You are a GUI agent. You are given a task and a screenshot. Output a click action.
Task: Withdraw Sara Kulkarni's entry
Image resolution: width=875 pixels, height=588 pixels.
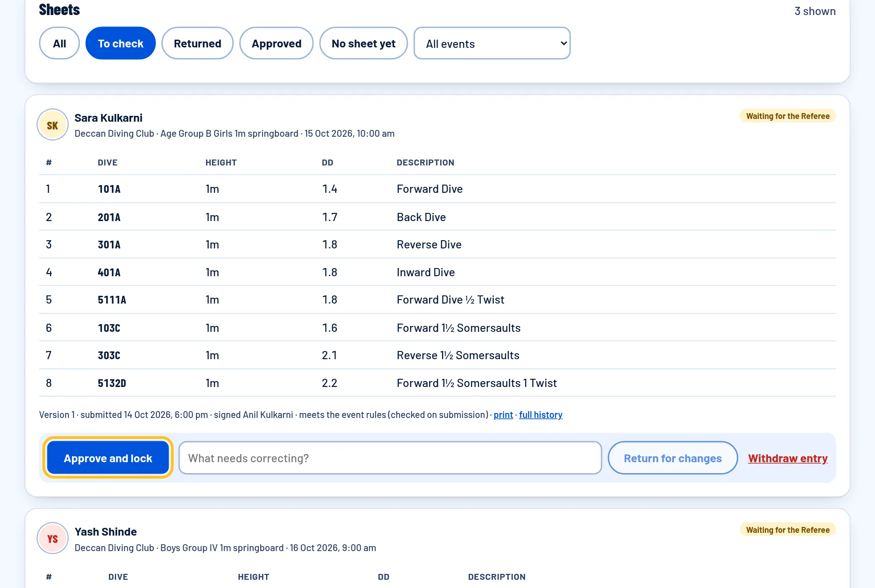787,458
